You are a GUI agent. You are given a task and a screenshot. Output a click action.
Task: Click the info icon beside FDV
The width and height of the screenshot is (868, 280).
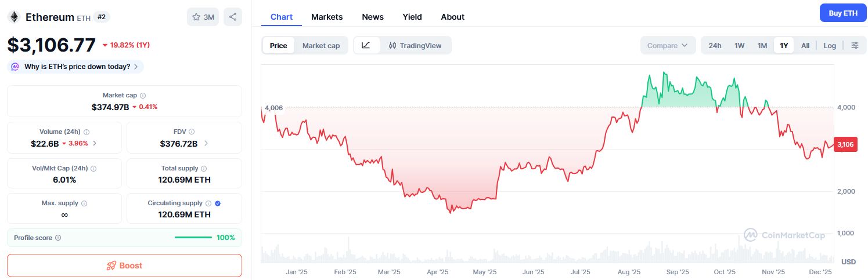(192, 132)
